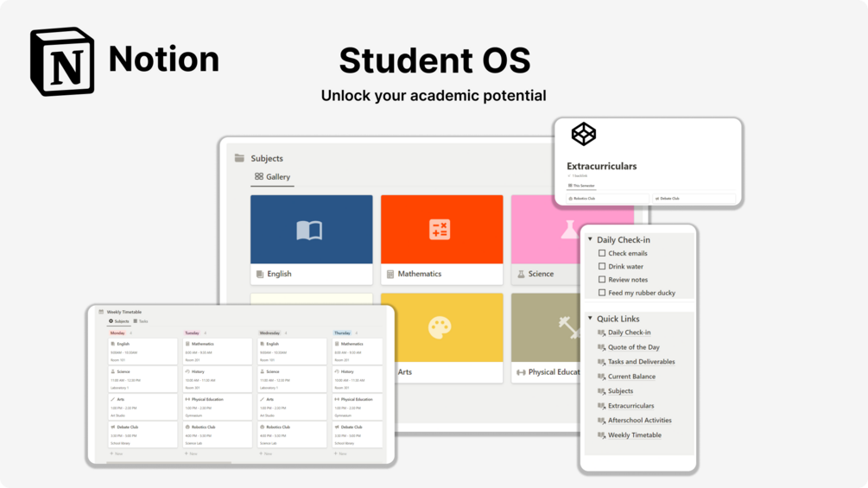Open Thursday's Mathematics timetable card
Image resolution: width=868 pixels, height=488 pixels.
pos(358,352)
